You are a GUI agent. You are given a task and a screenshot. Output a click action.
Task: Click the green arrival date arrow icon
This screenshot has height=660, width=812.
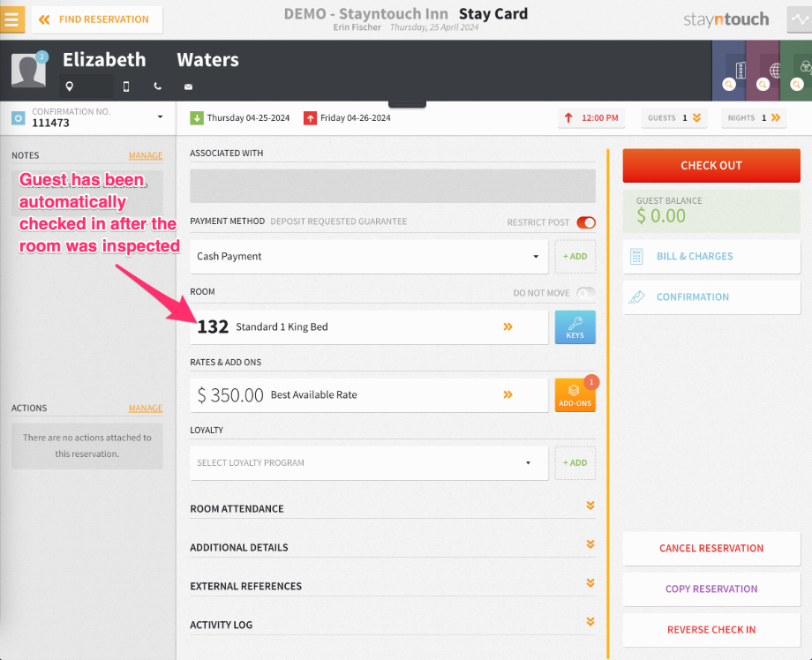coord(196,118)
